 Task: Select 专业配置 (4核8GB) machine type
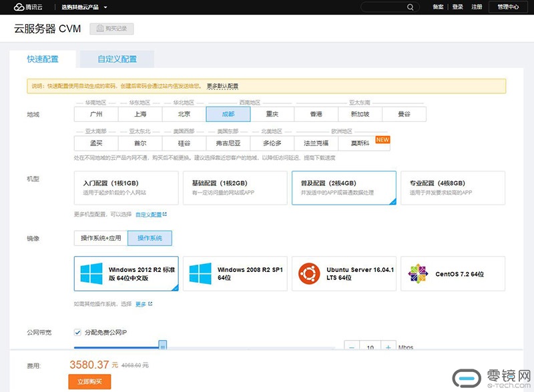tap(453, 188)
